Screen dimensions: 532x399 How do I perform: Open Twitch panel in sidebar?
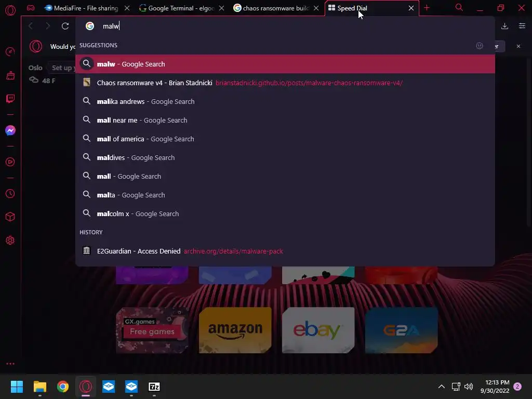tap(10, 99)
